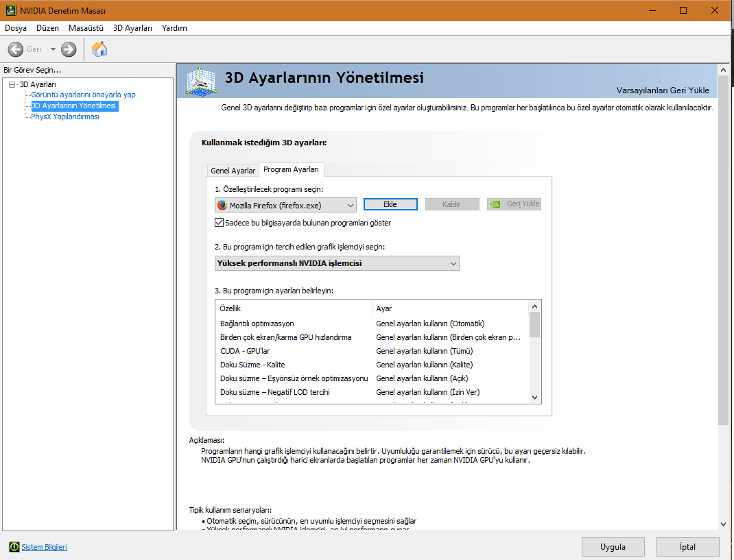
Task: Switch to the Genel Ayarlar tab
Action: coord(233,171)
